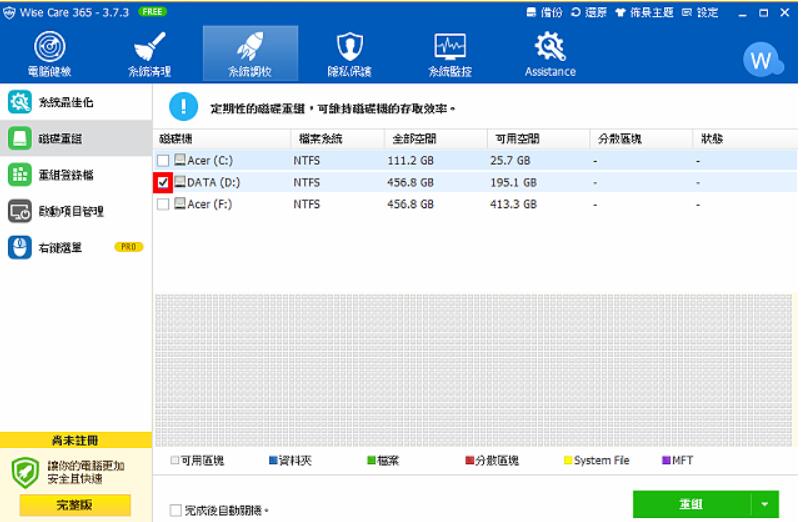
Task: Click the 全部空間 column header
Action: (436, 138)
